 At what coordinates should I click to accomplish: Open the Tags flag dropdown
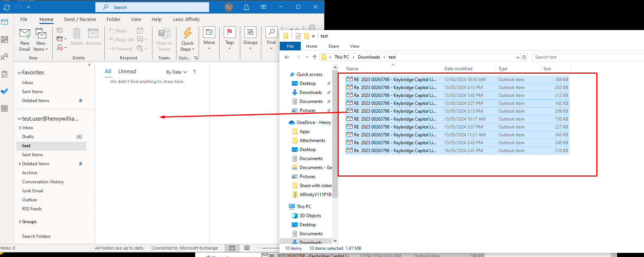coord(229,38)
